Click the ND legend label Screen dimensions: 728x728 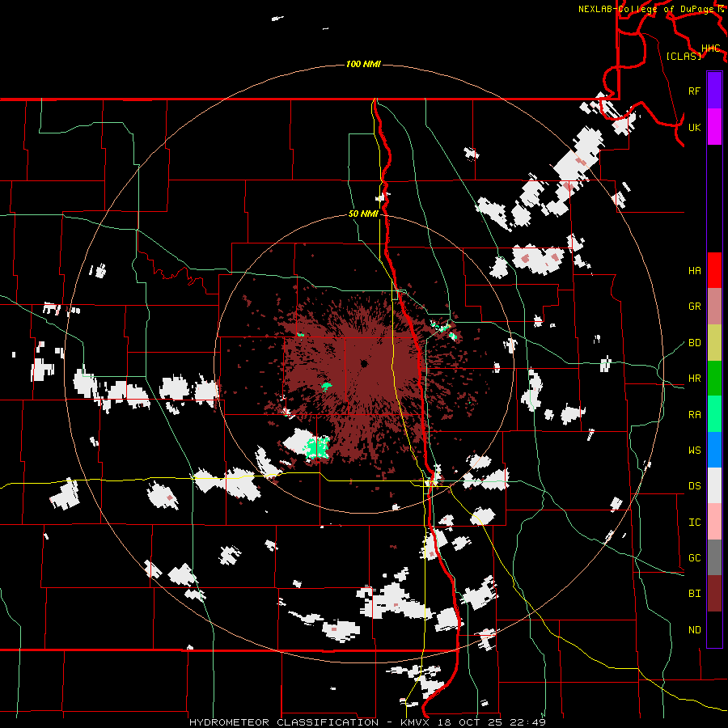695,630
